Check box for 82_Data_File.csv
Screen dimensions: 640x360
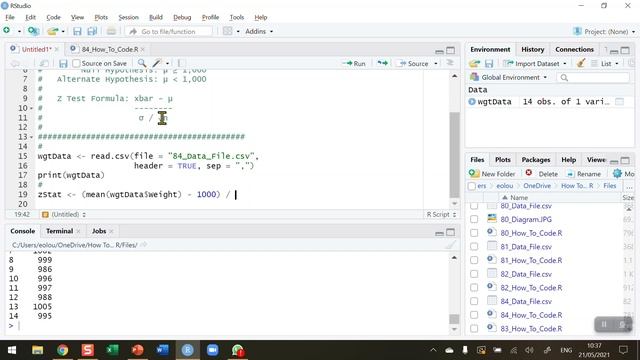tap(474, 274)
